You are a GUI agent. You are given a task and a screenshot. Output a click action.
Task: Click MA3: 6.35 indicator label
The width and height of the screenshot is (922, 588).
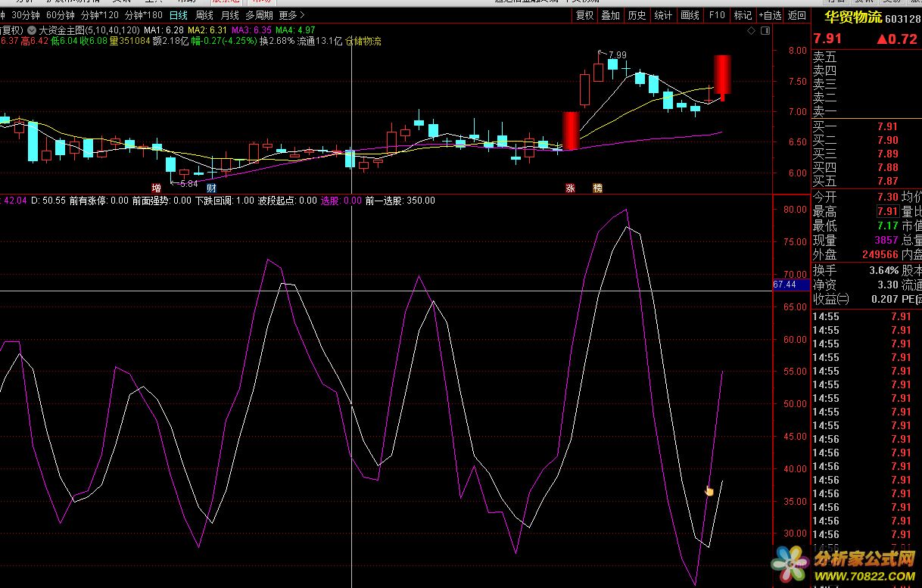click(x=251, y=30)
